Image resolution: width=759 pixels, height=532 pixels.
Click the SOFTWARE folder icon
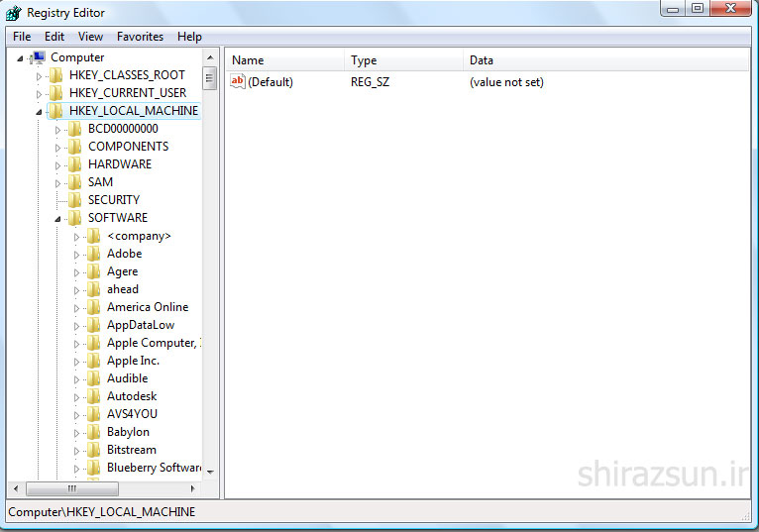click(75, 218)
